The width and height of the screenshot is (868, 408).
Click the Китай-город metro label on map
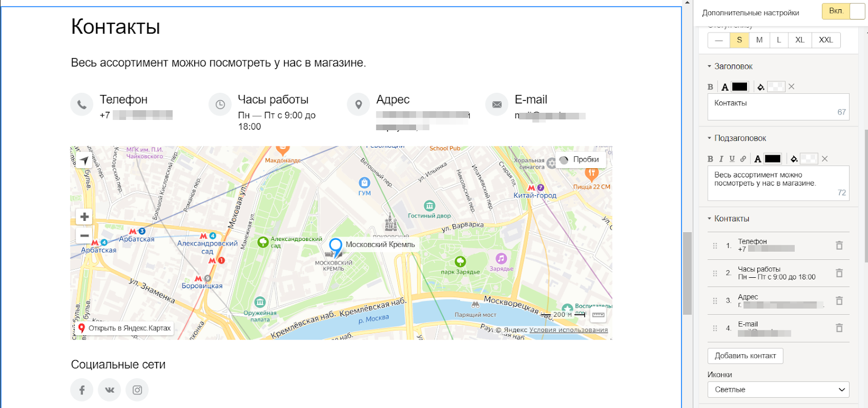(535, 195)
